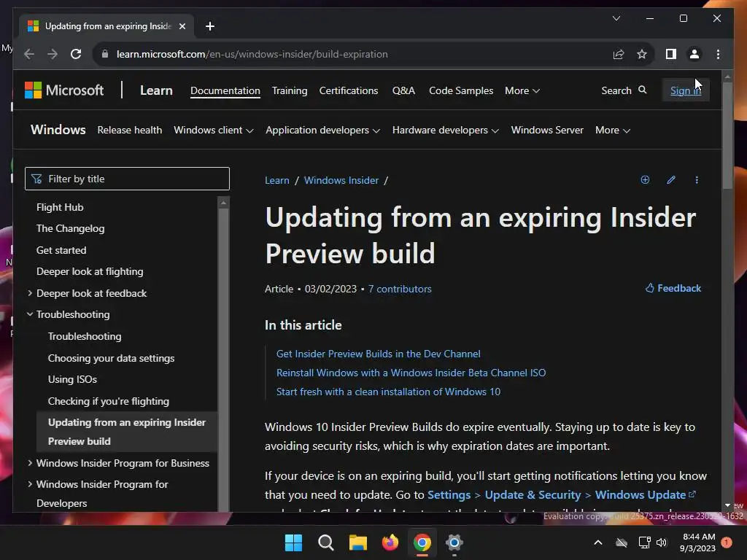Open the tab search dropdown arrow
747x560 pixels.
pos(616,18)
